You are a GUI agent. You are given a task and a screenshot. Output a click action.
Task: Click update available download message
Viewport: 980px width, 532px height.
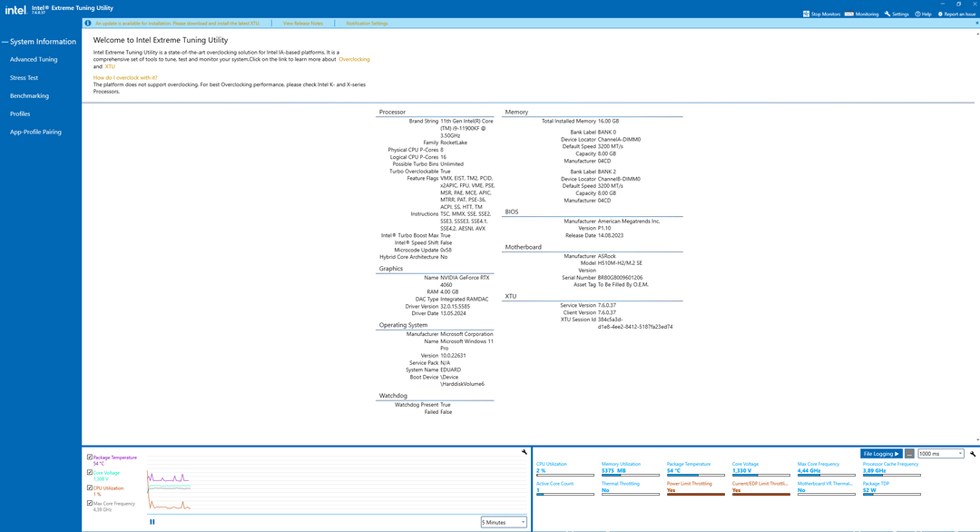point(177,23)
